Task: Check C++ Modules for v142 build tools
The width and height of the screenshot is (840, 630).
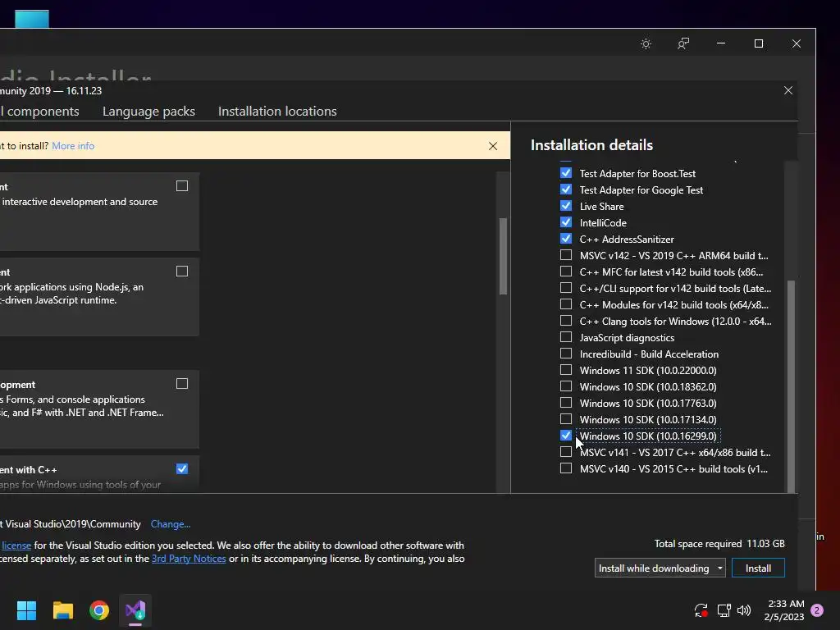Action: [566, 304]
